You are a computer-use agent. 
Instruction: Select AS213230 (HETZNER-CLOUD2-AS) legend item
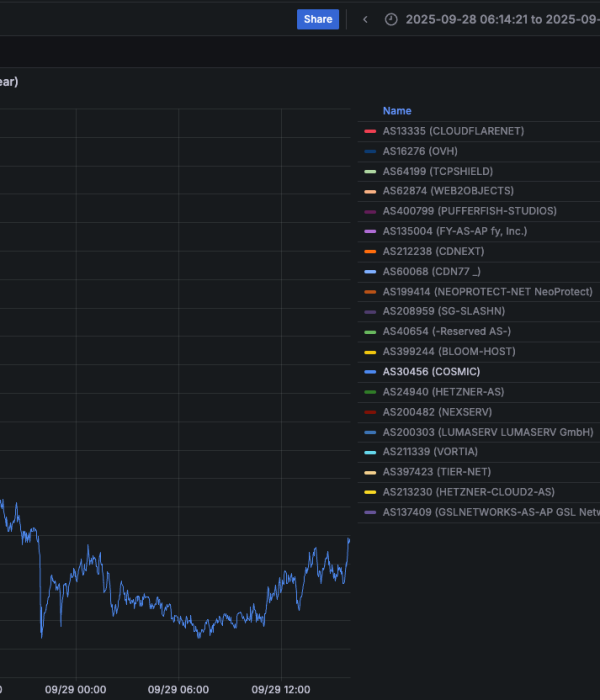(x=468, y=492)
